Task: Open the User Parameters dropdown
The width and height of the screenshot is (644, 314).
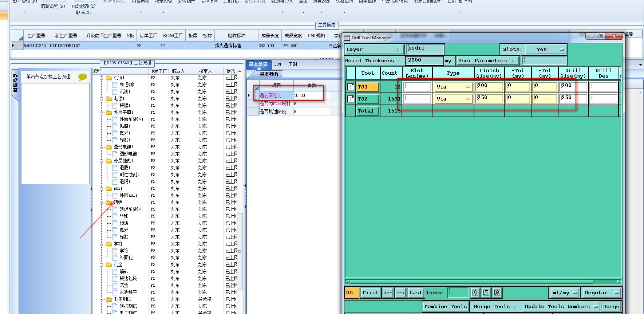Action: pyautogui.click(x=487, y=60)
